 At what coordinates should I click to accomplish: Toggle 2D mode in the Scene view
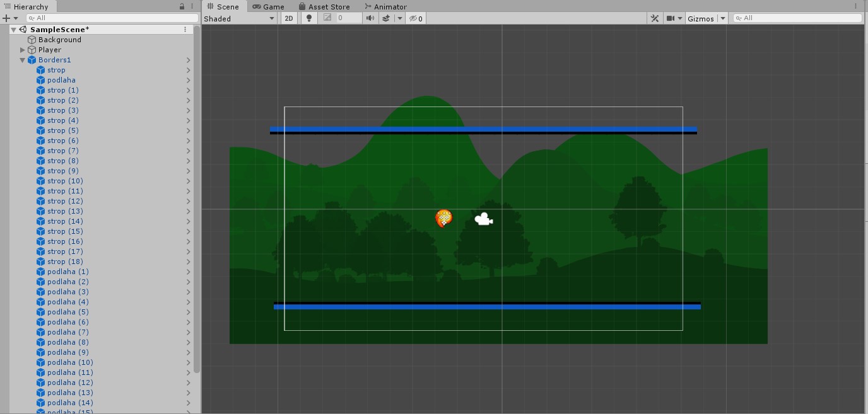point(288,18)
